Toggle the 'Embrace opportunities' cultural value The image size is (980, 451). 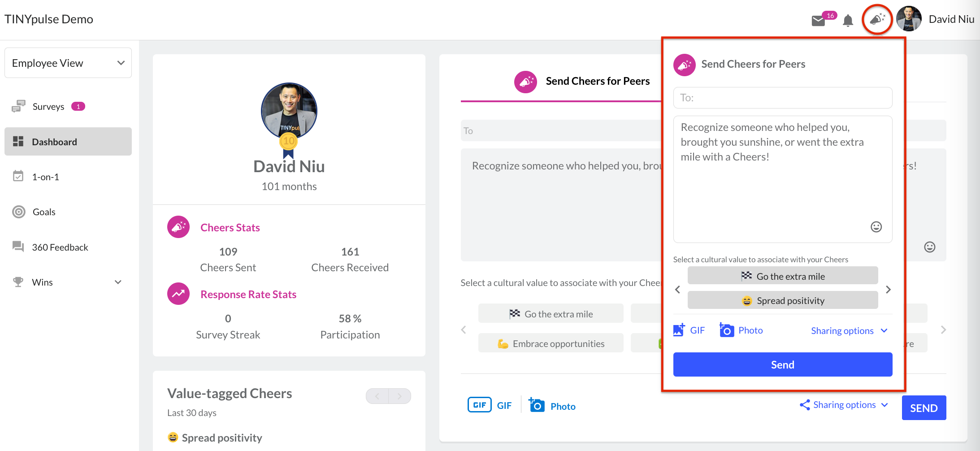(551, 343)
